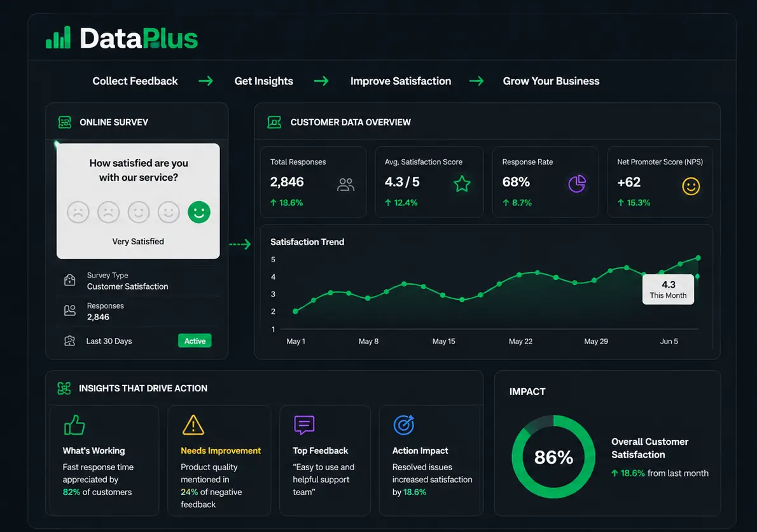Open the Improve Satisfaction step

[x=401, y=81]
